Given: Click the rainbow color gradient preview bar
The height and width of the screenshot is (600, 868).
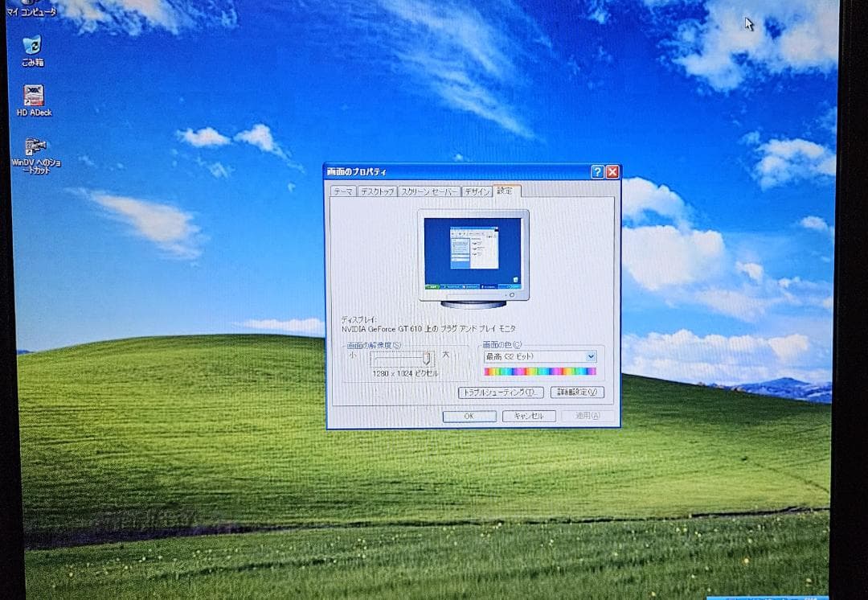Looking at the screenshot, I should pyautogui.click(x=538, y=370).
